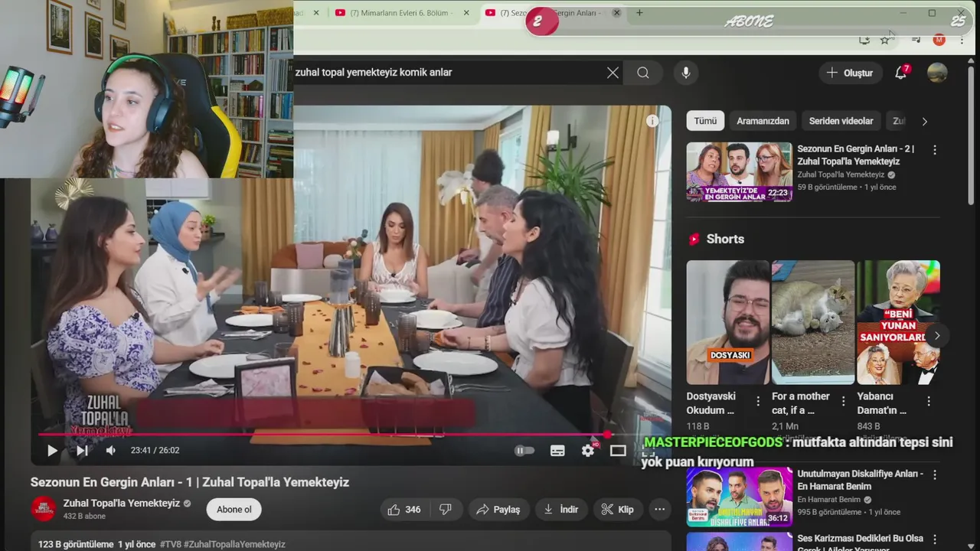Play the paused video
Screen dimensions: 980x551
pos(52,451)
